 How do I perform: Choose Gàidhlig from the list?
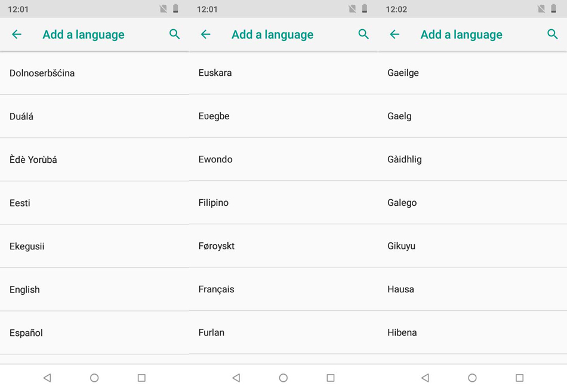(x=473, y=159)
